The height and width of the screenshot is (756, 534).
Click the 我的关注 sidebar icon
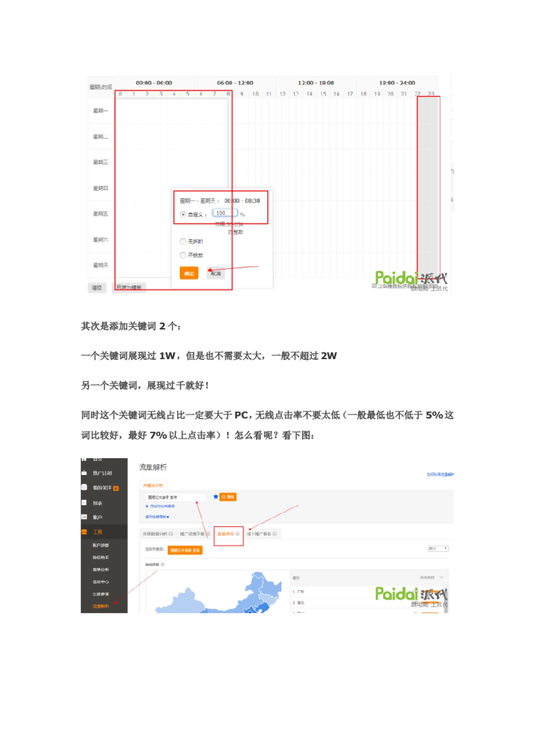(84, 488)
